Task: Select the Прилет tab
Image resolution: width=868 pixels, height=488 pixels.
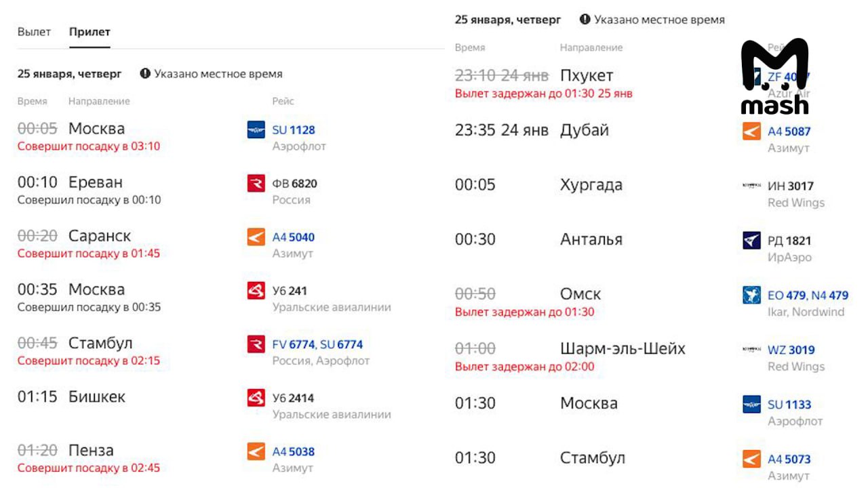Action: point(90,32)
